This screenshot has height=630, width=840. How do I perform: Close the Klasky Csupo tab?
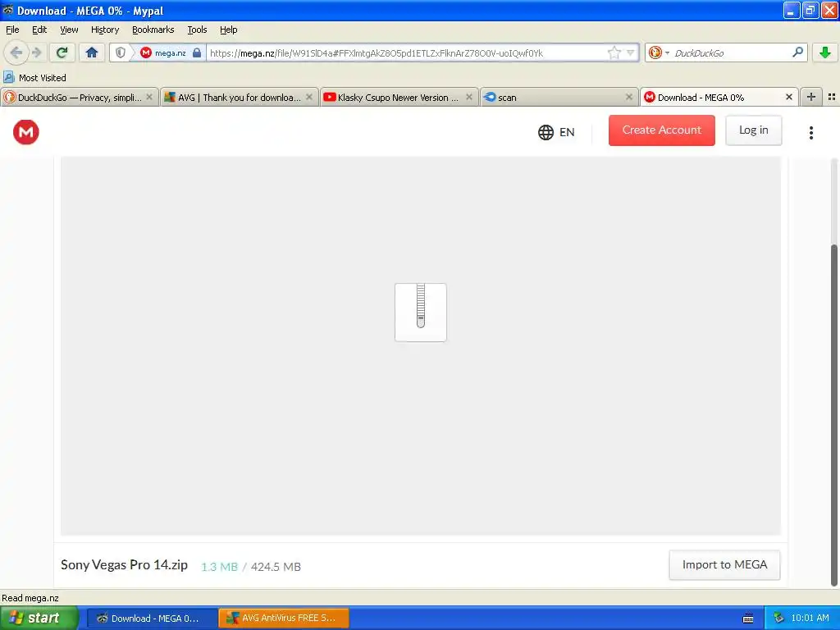point(468,97)
